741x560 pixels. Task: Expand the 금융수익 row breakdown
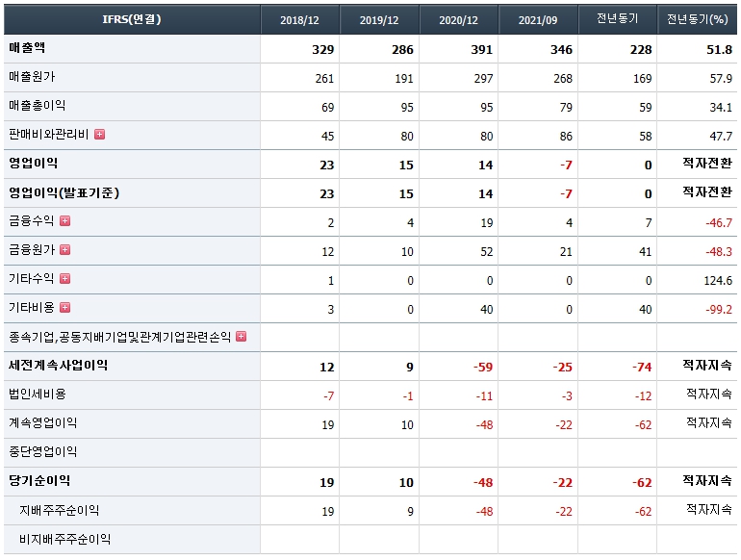pyautogui.click(x=64, y=221)
